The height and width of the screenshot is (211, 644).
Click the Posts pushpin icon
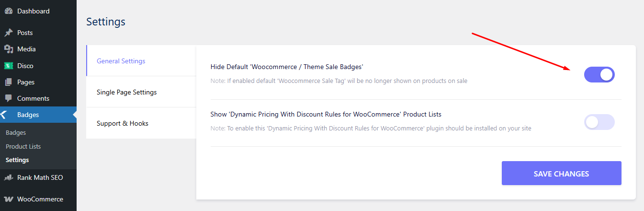8,33
